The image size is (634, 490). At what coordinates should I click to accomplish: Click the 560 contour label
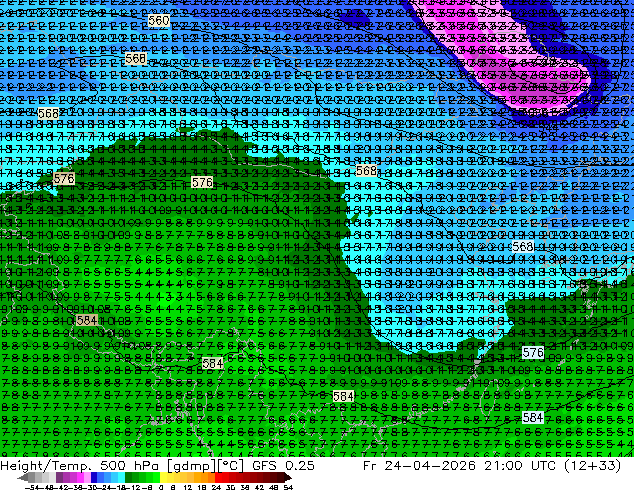158,20
